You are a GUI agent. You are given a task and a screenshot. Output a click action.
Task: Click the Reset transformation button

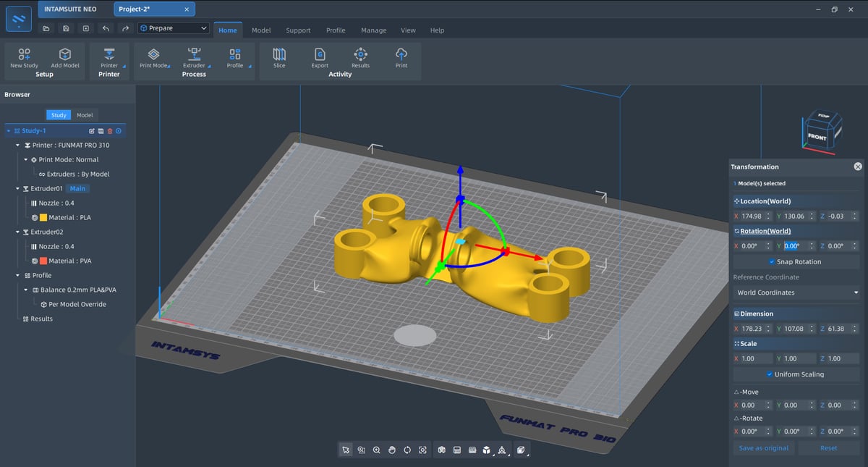pyautogui.click(x=829, y=448)
